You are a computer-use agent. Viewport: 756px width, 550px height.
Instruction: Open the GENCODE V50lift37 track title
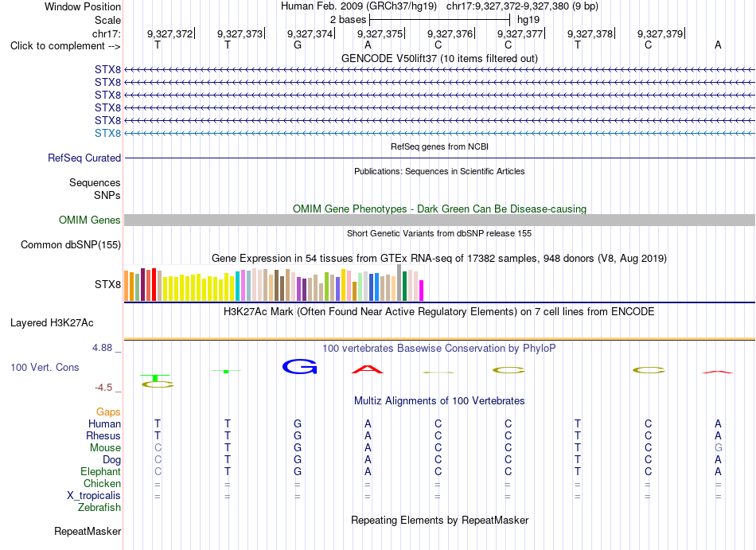[x=439, y=58]
